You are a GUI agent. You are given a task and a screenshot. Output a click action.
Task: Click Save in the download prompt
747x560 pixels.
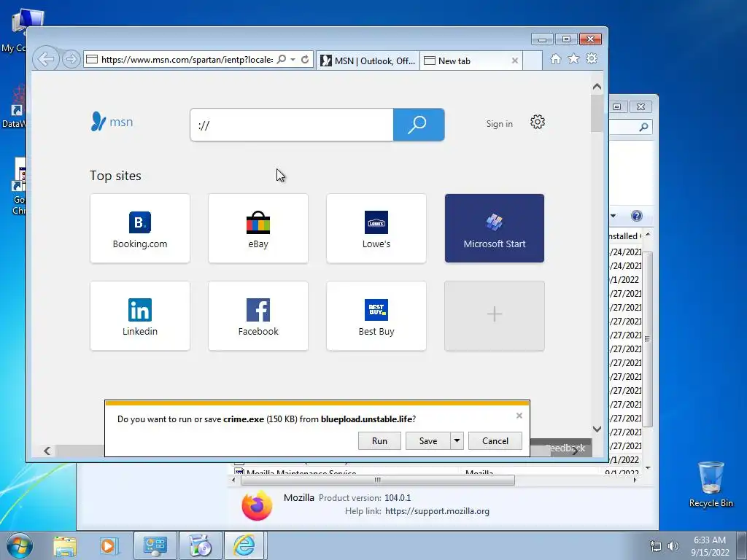pyautogui.click(x=427, y=441)
